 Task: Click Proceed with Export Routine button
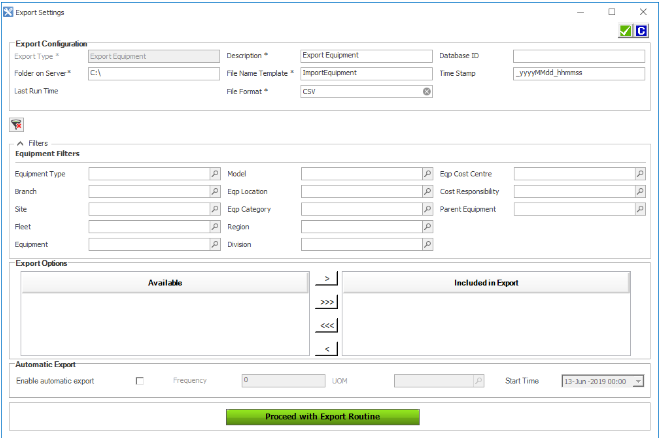point(323,417)
